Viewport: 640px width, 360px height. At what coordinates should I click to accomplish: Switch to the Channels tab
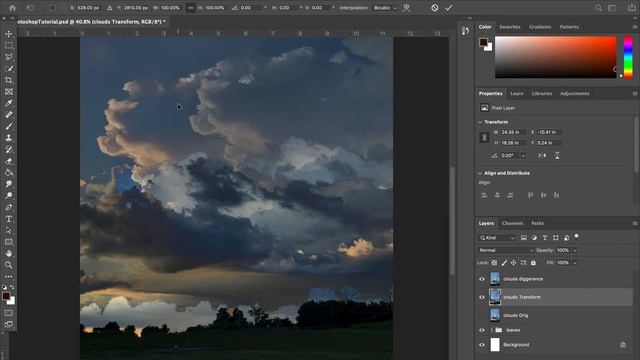point(512,223)
